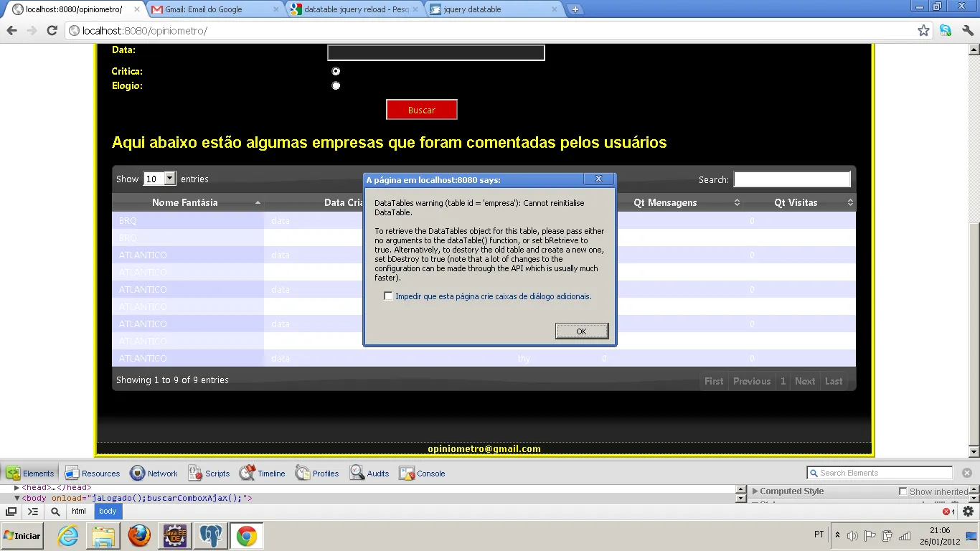Select the body breadcrumb in DevTools
This screenshot has height=551, width=980.
click(108, 512)
